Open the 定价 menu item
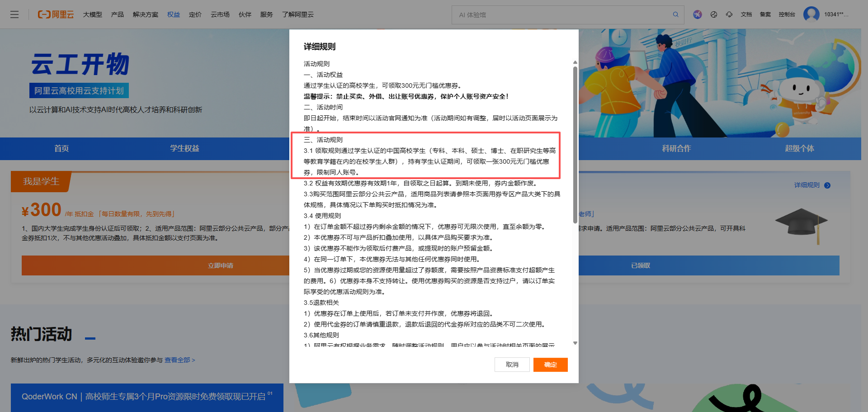Viewport: 868px width, 412px height. pos(195,14)
